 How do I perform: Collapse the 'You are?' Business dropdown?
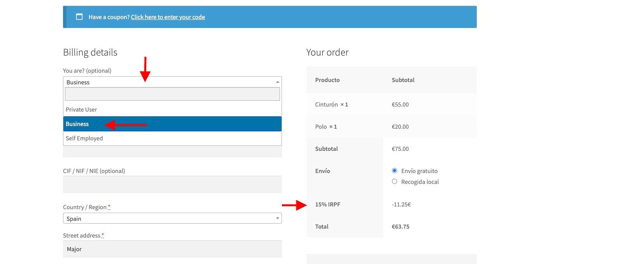(x=172, y=82)
